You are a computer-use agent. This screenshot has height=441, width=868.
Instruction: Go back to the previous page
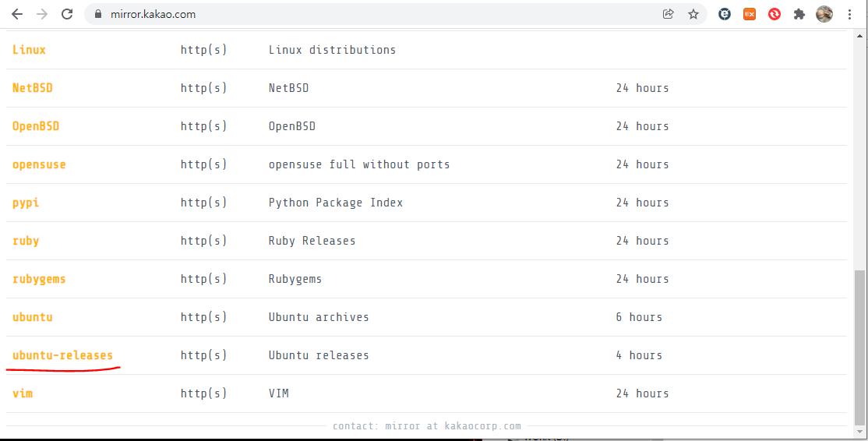[x=17, y=14]
